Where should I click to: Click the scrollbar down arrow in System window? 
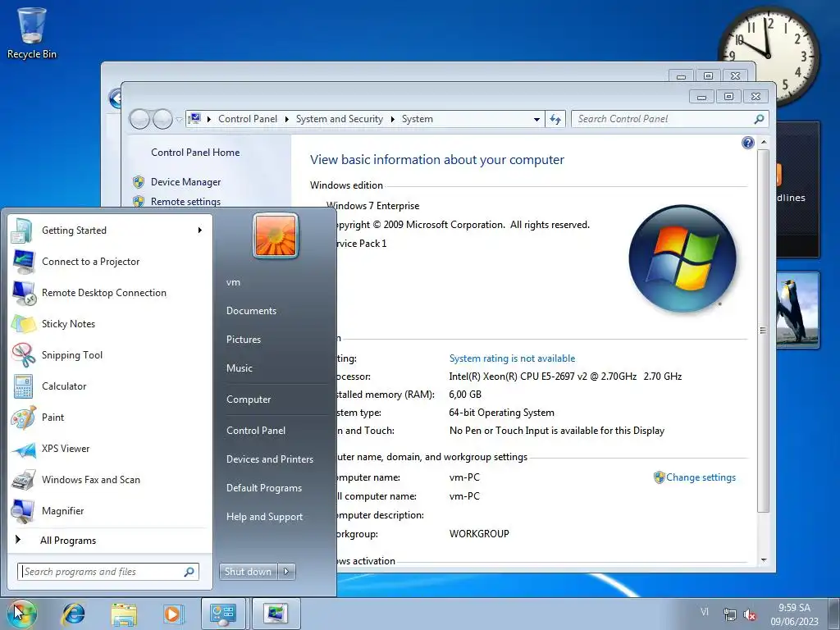coord(764,560)
